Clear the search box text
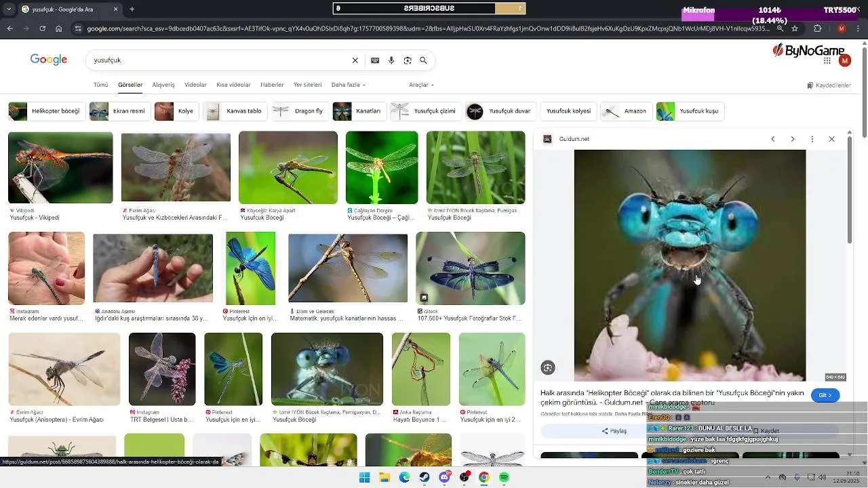868x488 pixels. 355,60
